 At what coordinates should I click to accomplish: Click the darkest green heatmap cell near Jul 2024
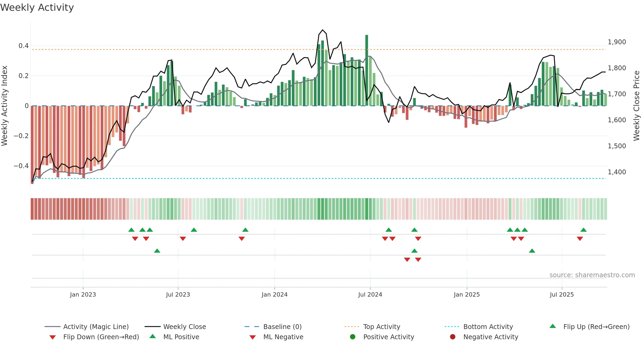pos(367,209)
